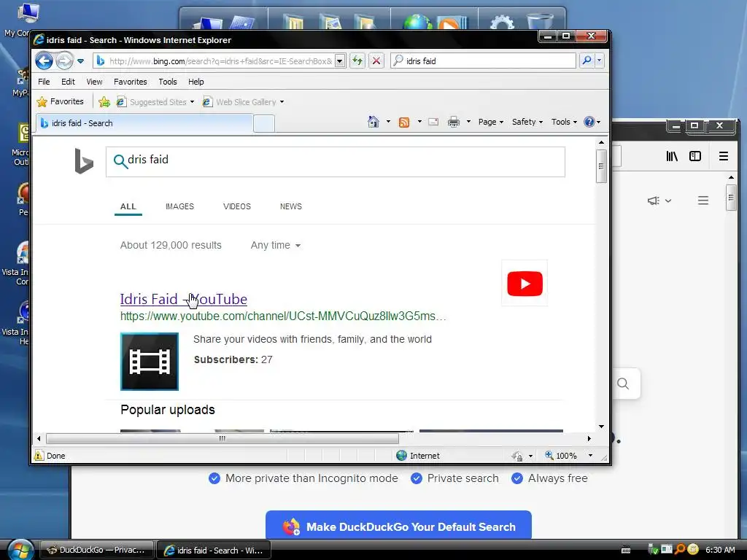747x560 pixels.
Task: Click the Print icon
Action: click(454, 122)
